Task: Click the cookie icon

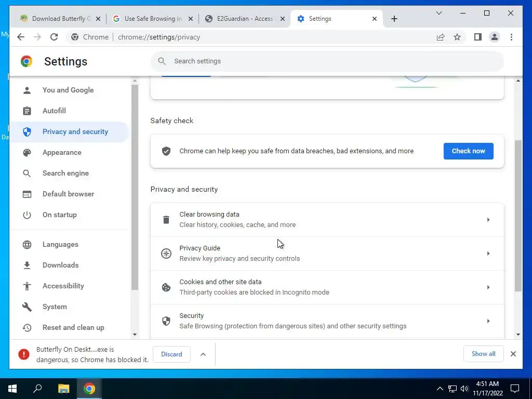Action: click(166, 287)
